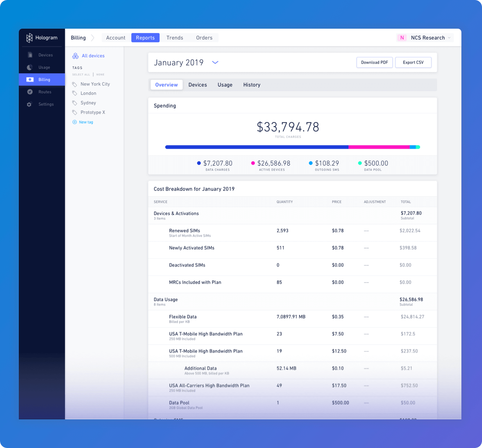Click the Flexible Data row label
The image size is (482, 448).
pos(183,317)
